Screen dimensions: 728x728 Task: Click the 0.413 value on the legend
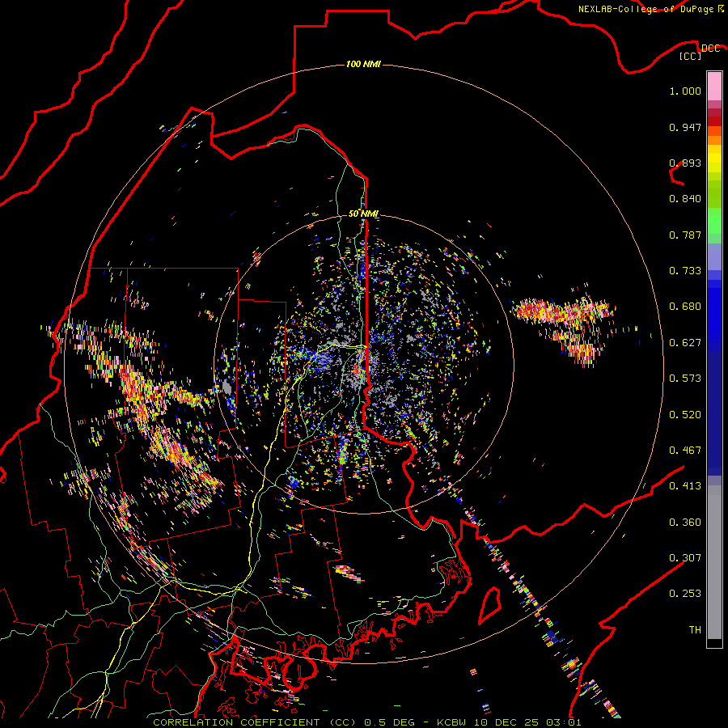click(x=685, y=486)
